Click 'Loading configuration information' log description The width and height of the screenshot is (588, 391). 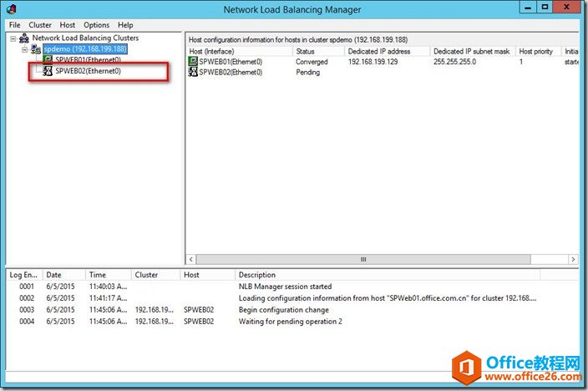point(388,298)
